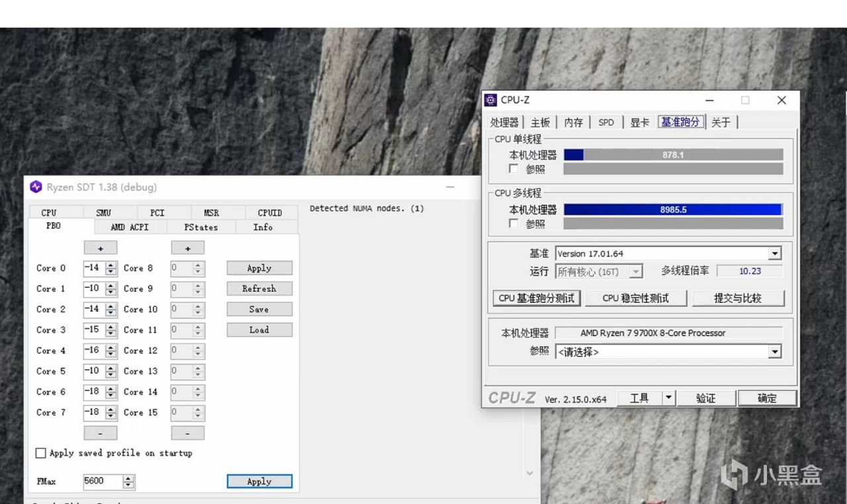Click the CPU-Z title bar app icon
Screen dimensions: 847x504
[x=490, y=100]
